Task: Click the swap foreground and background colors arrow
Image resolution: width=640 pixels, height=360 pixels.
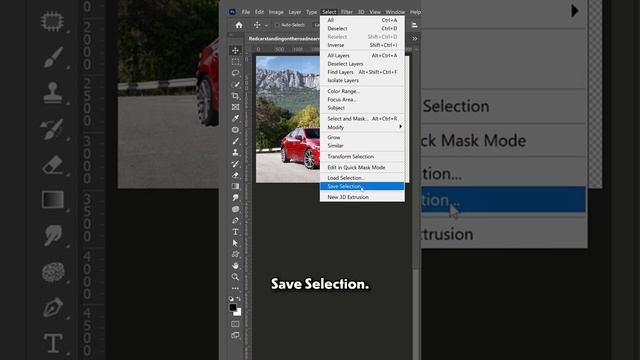Action: tap(239, 299)
